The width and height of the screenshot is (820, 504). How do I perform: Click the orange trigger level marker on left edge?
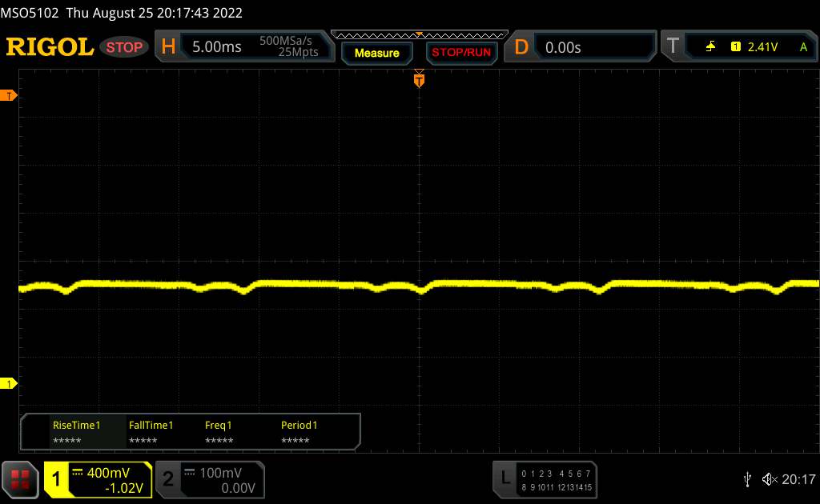[x=8, y=95]
